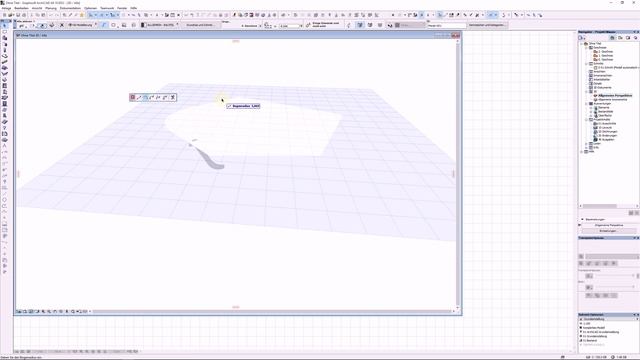Click the last icon in the pet palette
Screen dimensions: 640x360
[x=173, y=97]
